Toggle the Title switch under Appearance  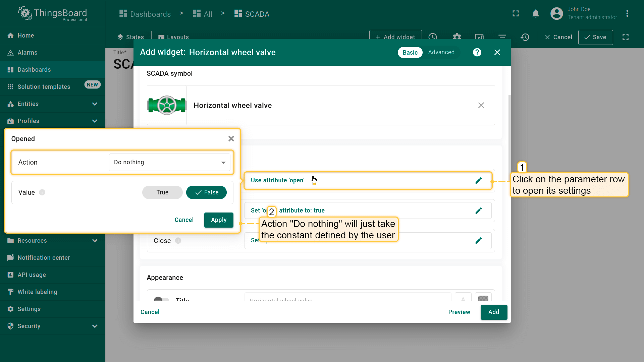tap(161, 299)
